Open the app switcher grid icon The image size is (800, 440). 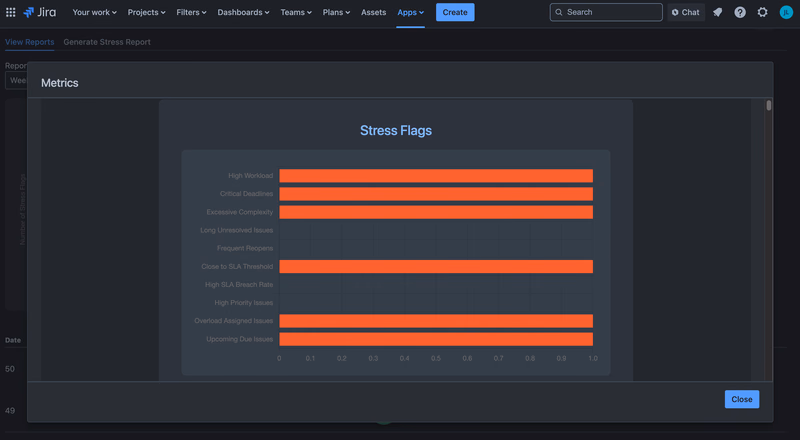(x=10, y=12)
